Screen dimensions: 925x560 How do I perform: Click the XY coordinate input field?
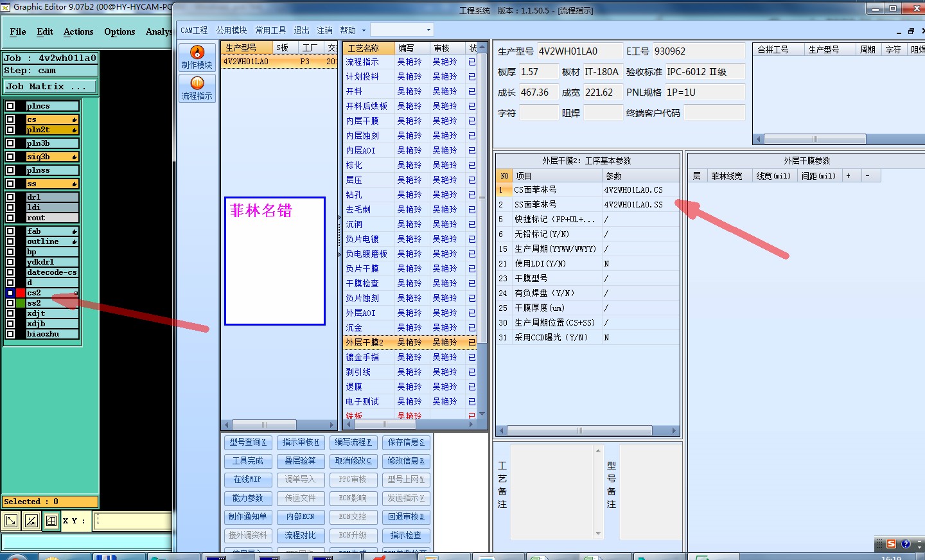point(134,521)
